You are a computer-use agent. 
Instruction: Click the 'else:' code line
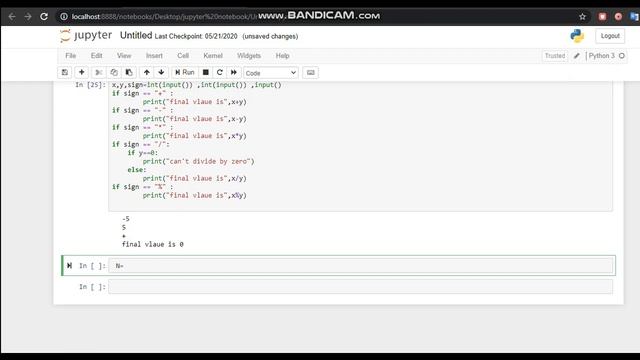pos(137,170)
